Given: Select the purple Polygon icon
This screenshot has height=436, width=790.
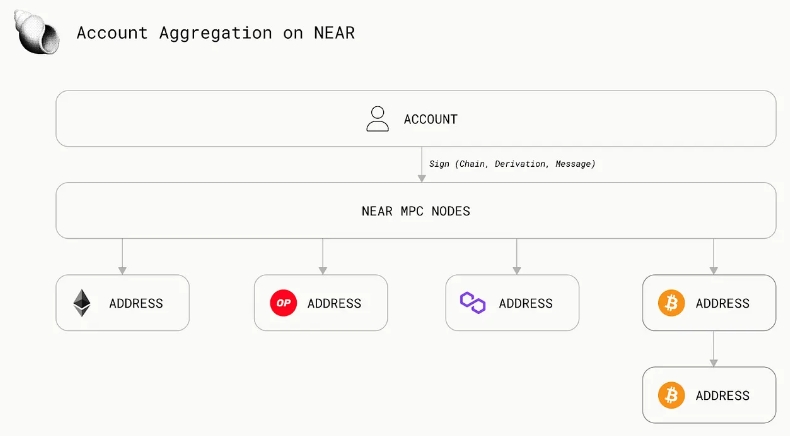Looking at the screenshot, I should coord(472,302).
